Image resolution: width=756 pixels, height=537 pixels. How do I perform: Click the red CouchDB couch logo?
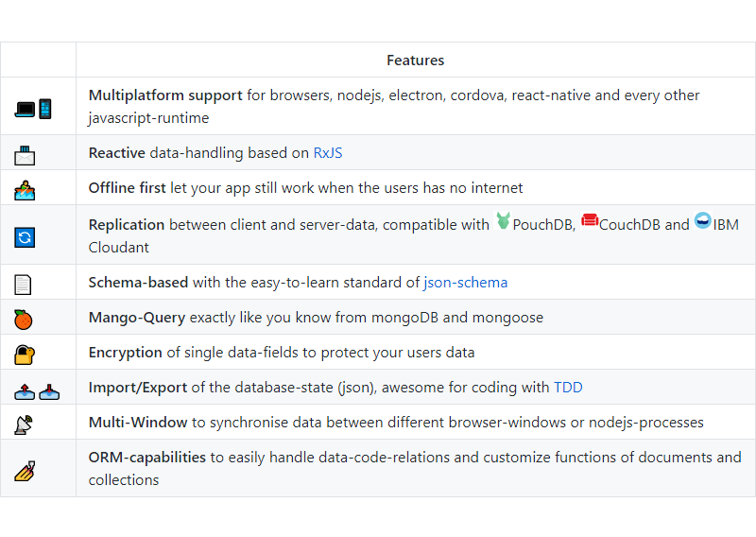coord(590,221)
